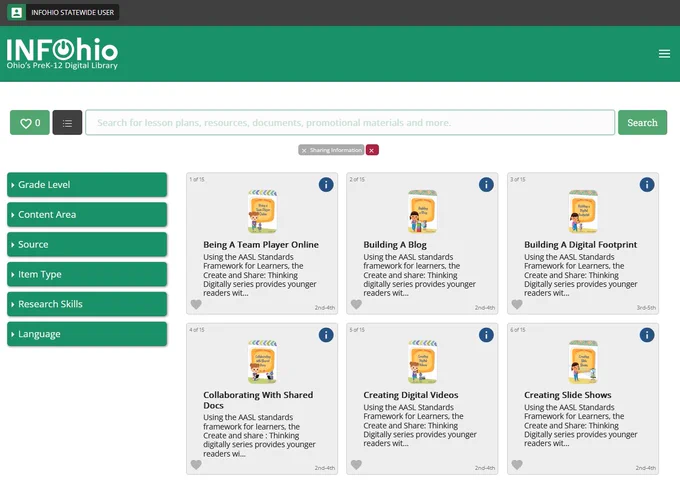Expand the Grade Level filter
The width and height of the screenshot is (680, 482).
[x=87, y=185]
